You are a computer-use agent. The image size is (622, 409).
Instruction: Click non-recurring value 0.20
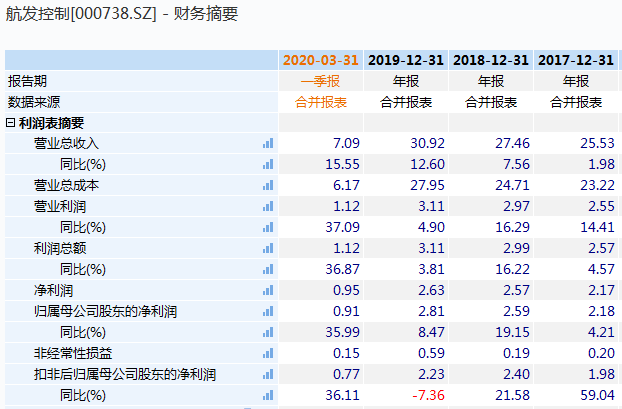pos(601,353)
